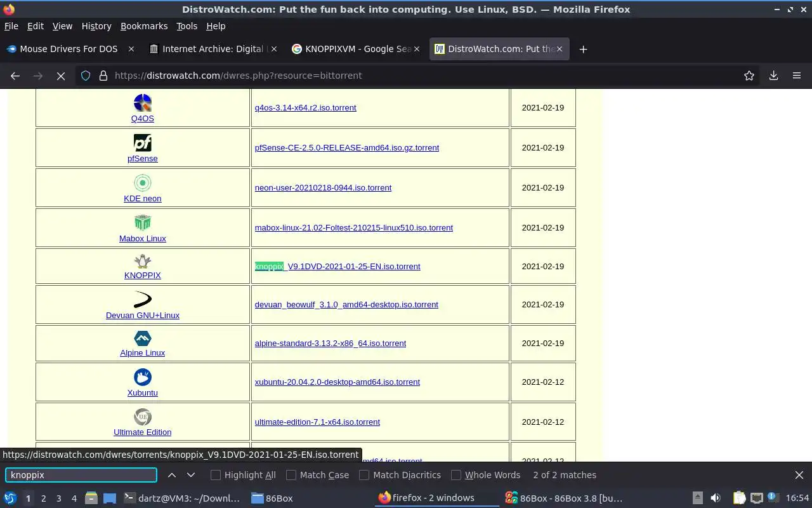Bookmark this page with star icon
The height and width of the screenshot is (508, 812).
[749, 76]
